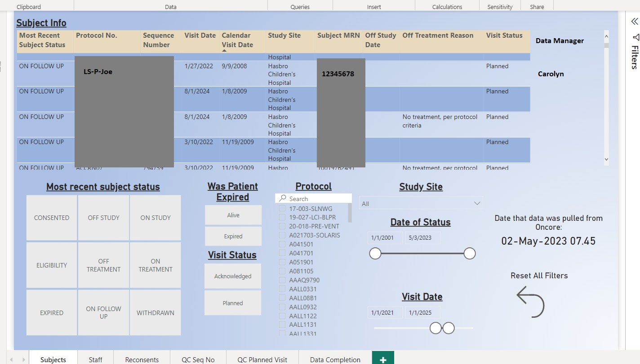Image resolution: width=640 pixels, height=364 pixels.
Task: Sort by Most Recent Subject Status header
Action: click(42, 40)
